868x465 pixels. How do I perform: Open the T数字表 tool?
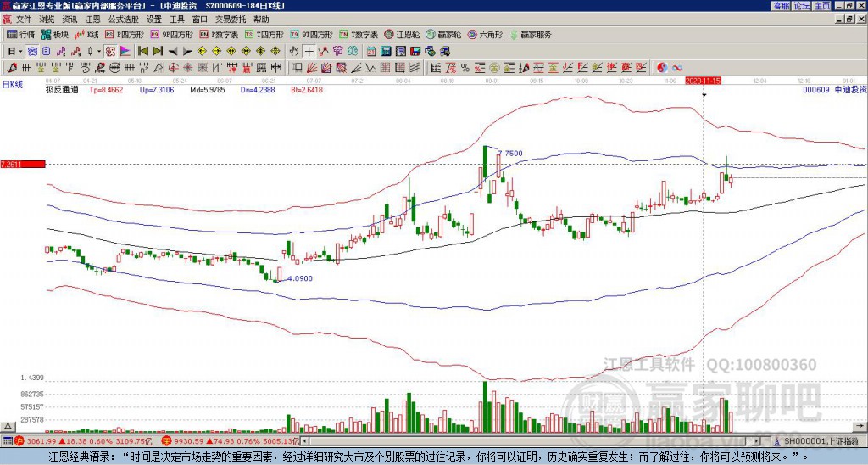click(359, 34)
